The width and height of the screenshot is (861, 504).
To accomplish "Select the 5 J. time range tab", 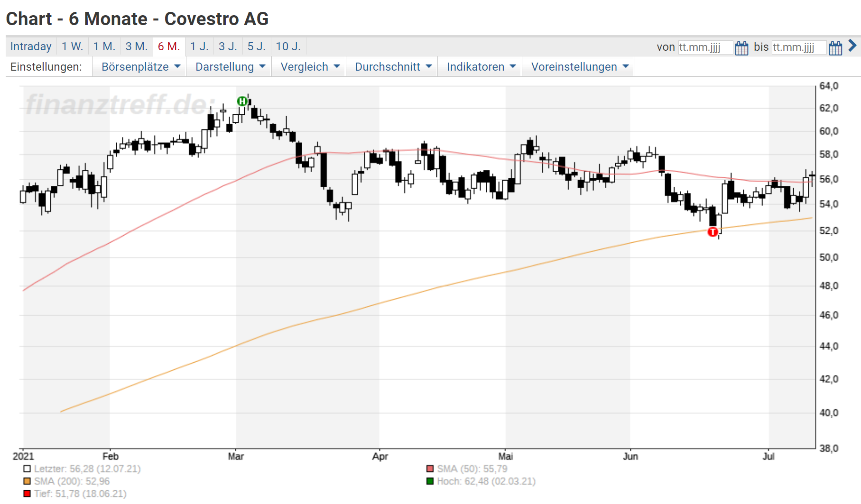I will (x=257, y=46).
